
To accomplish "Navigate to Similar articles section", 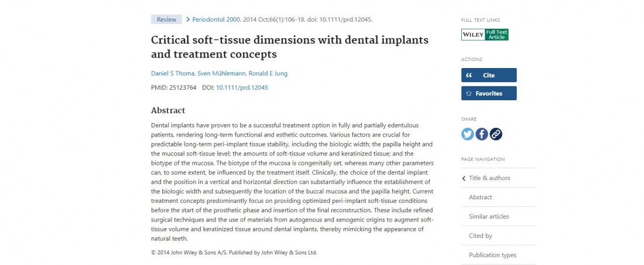I will (x=489, y=217).
